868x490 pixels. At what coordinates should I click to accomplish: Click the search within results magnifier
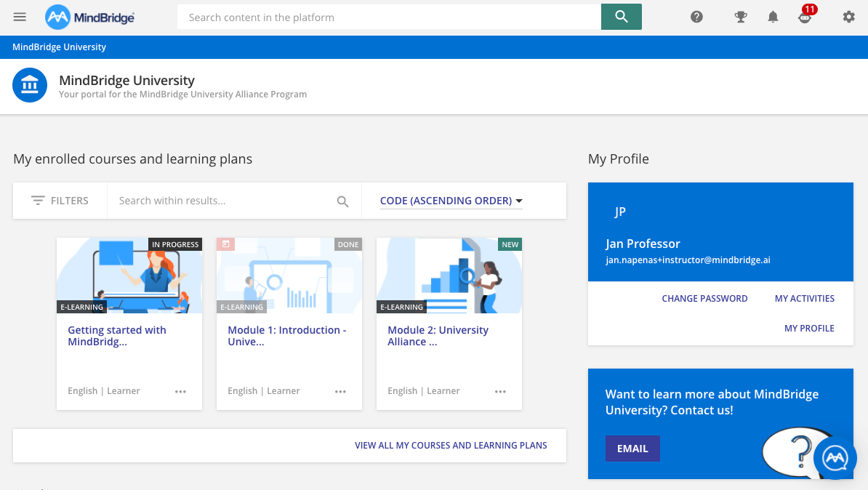(342, 201)
